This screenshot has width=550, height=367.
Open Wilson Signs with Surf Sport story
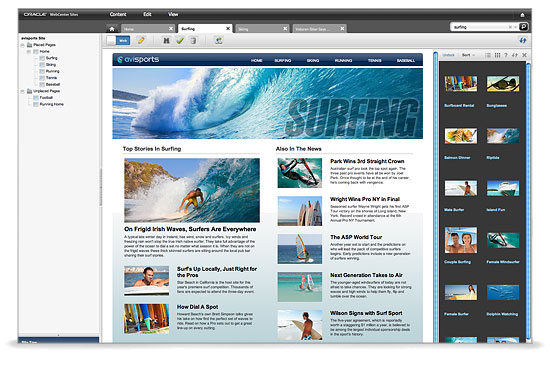pos(366,313)
